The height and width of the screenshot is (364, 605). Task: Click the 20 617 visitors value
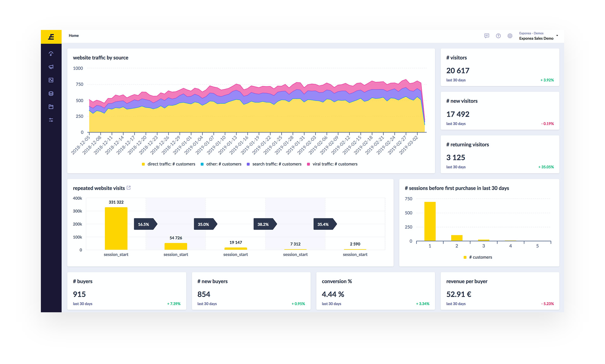458,71
